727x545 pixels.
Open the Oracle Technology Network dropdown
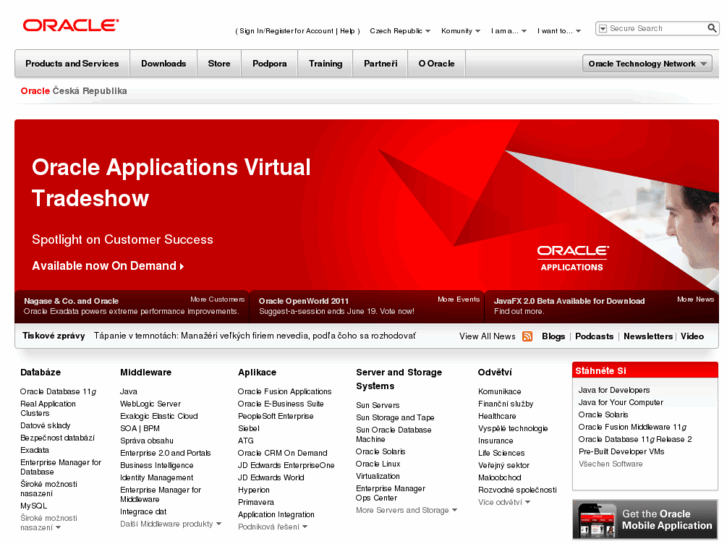647,64
